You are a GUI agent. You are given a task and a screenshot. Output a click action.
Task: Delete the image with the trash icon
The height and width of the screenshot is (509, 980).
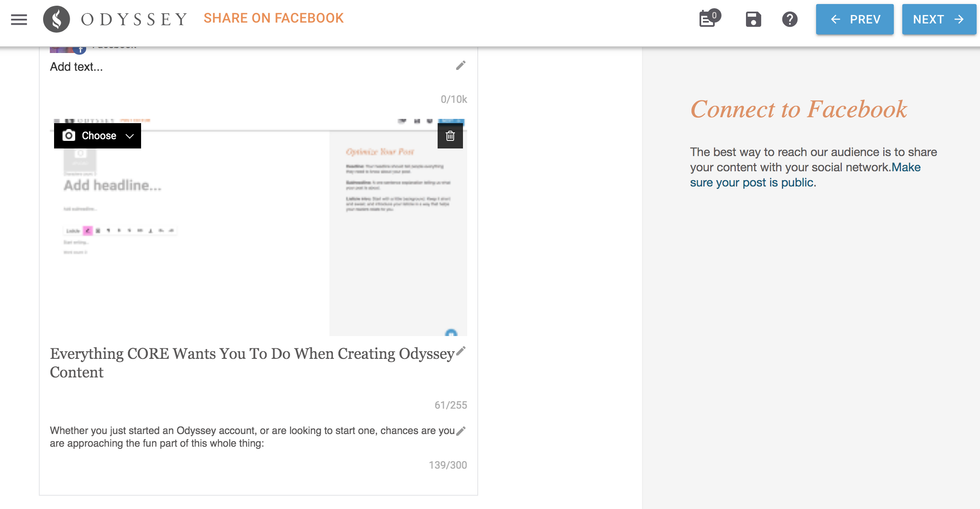click(450, 136)
